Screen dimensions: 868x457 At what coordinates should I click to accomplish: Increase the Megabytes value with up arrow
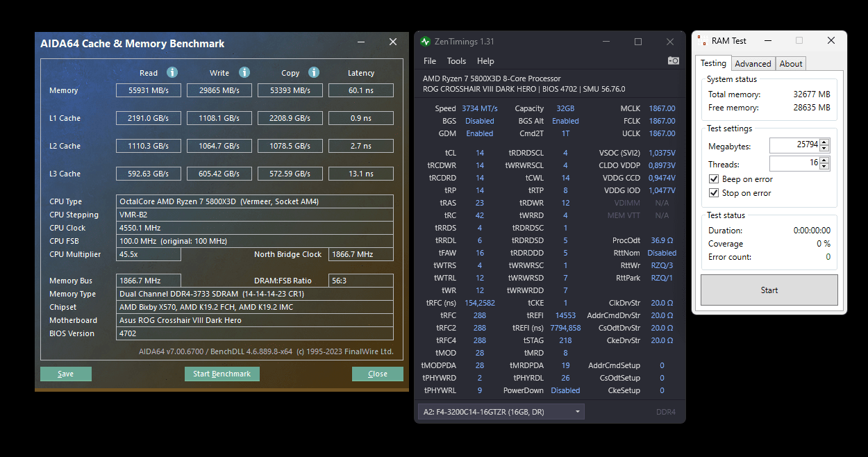(x=824, y=142)
